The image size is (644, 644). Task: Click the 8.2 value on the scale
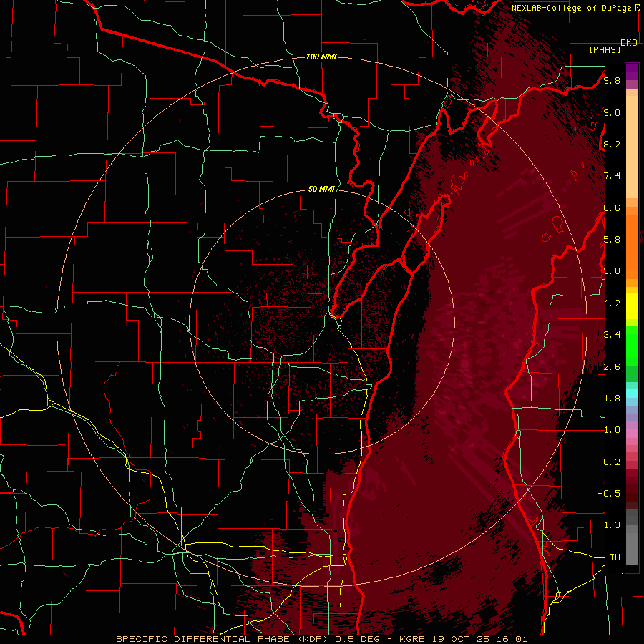coord(612,144)
